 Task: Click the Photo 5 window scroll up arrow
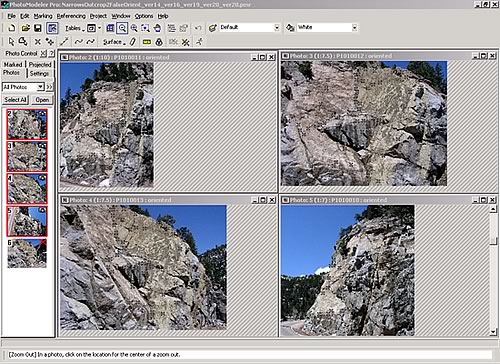[x=493, y=209]
